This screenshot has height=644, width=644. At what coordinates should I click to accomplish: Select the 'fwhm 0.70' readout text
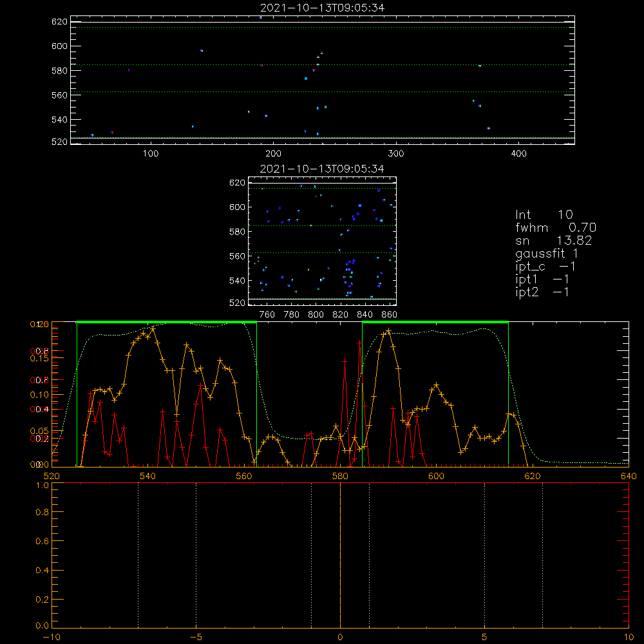click(x=556, y=227)
